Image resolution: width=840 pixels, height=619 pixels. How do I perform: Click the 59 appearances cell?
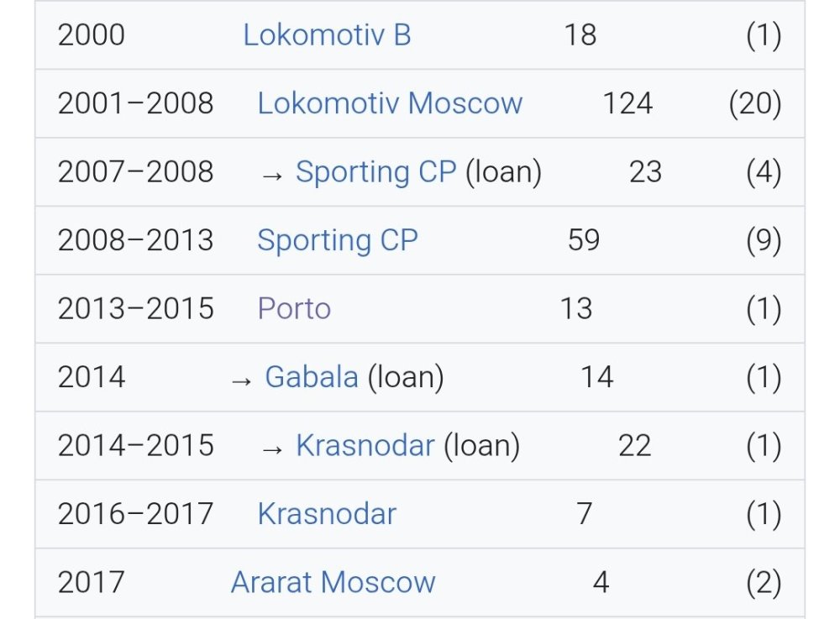pos(584,240)
